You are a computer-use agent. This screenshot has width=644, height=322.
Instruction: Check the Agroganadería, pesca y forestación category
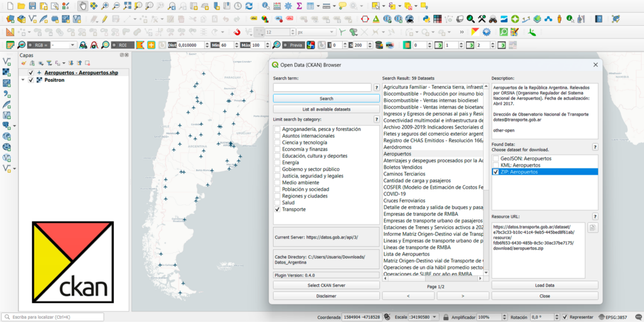[277, 129]
